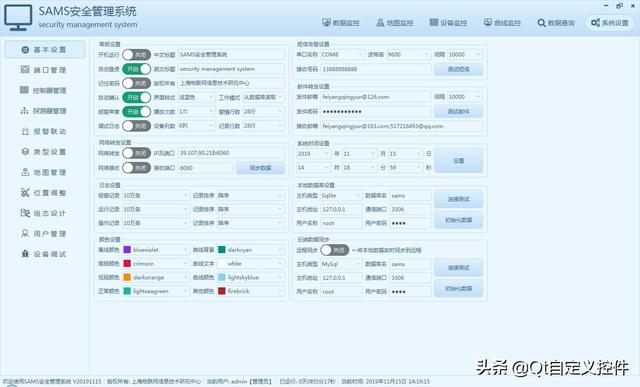Open the 串口名称 COM8 dropdown
This screenshot has width=640, height=387.
point(342,54)
